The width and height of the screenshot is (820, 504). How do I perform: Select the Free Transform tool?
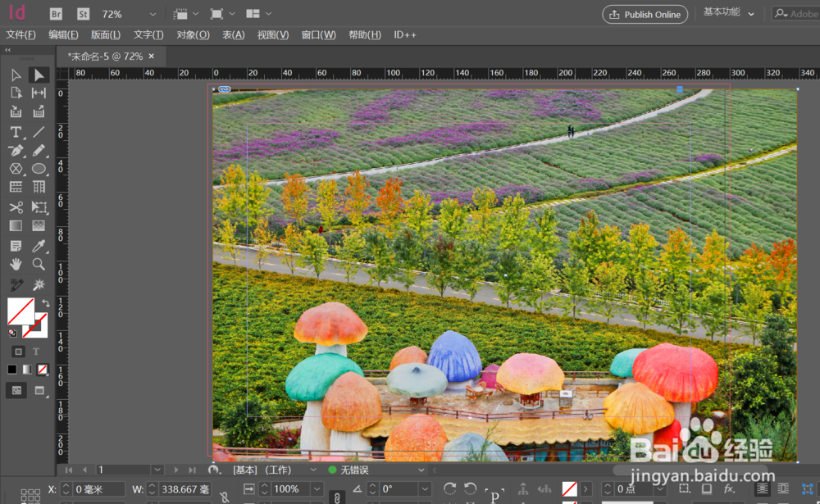39,207
